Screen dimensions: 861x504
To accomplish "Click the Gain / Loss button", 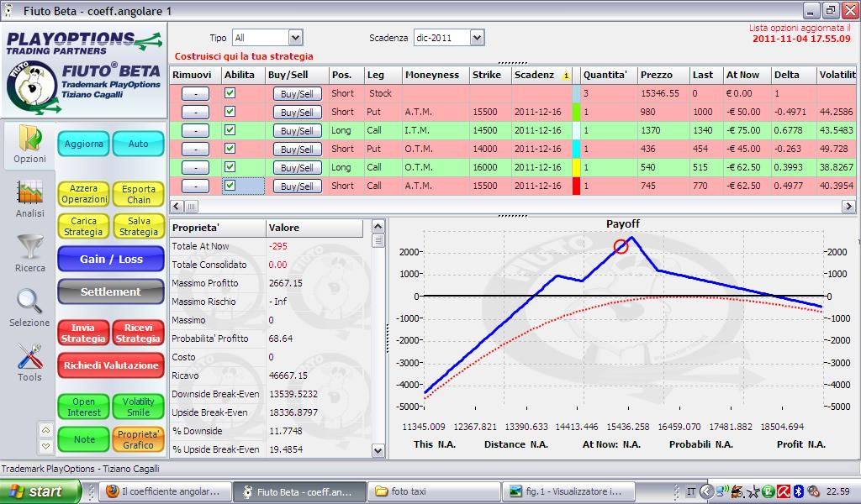I will pos(111,259).
